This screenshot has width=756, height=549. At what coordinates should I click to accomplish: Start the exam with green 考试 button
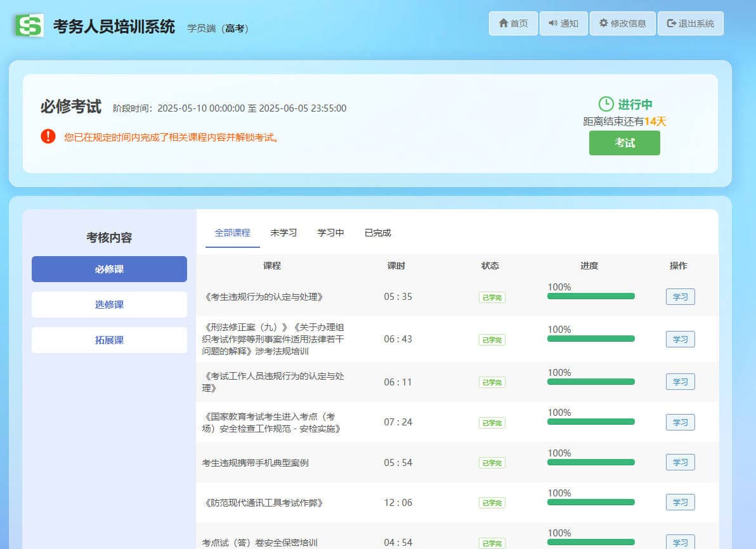pyautogui.click(x=624, y=143)
